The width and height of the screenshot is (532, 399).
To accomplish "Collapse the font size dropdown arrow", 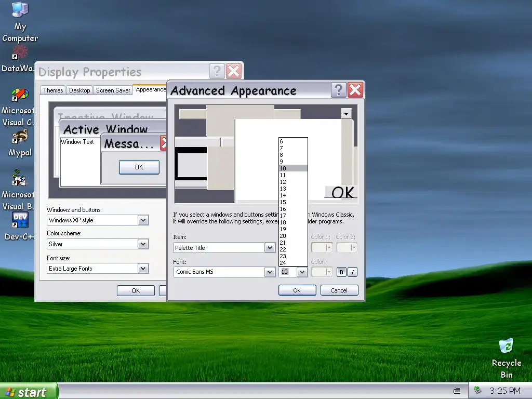I will [x=302, y=272].
